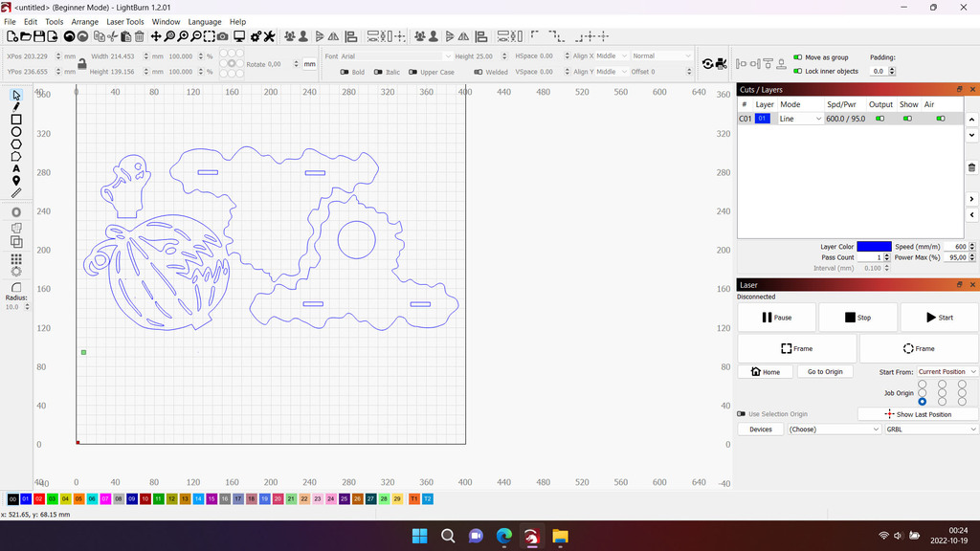Select the Ellipse drawing tool
The image size is (980, 551).
16,132
